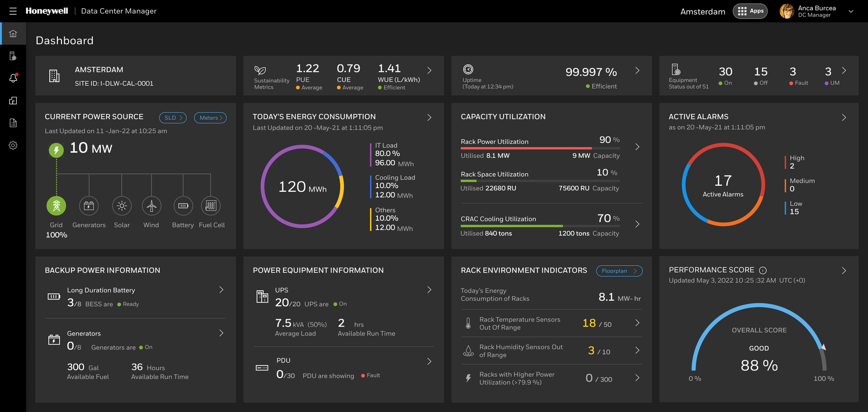Open the hamburger menu
The width and height of the screenshot is (868, 412).
click(13, 11)
